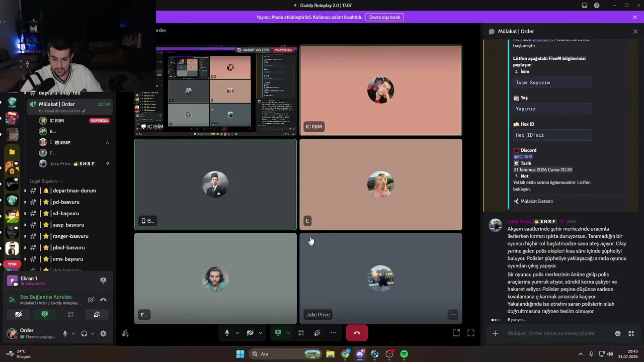Open activities button in voice panel
Viewport: 644px width, 362px height.
tap(70, 315)
